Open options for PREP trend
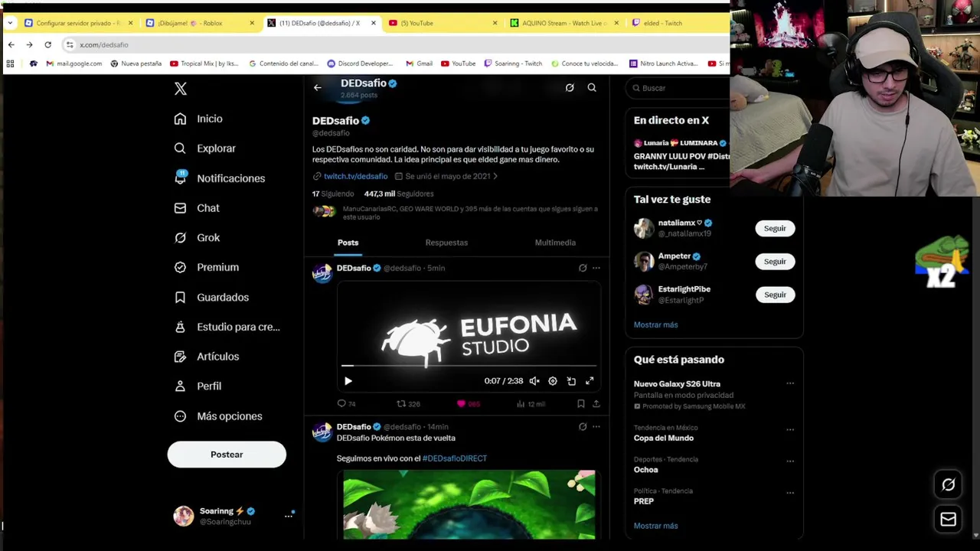Screen dimensions: 980x551 point(790,493)
